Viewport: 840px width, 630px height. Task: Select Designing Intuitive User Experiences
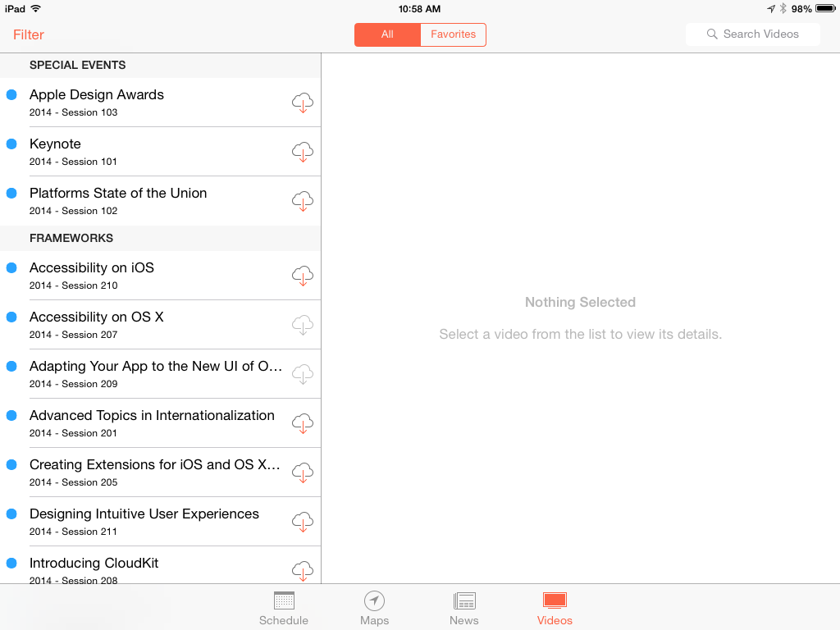[x=161, y=522]
